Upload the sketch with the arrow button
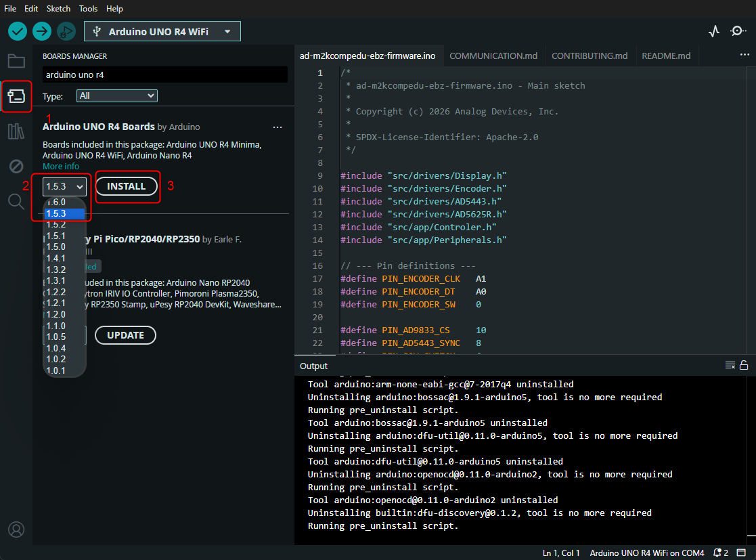 pyautogui.click(x=42, y=31)
